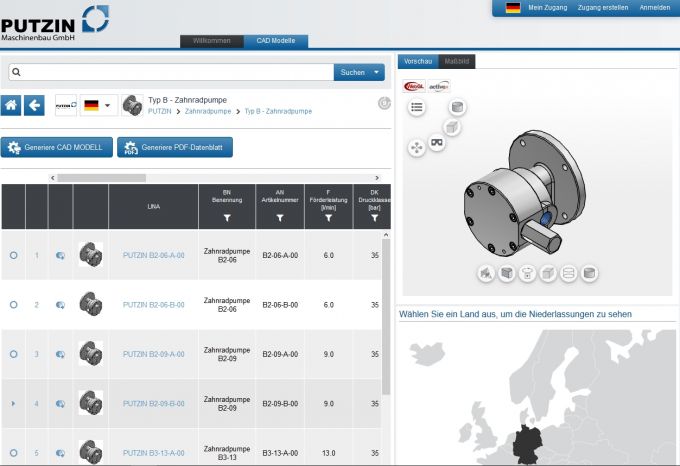The width and height of the screenshot is (680, 466).
Task: Expand row 4 with the arrow marker
Action: 13,404
